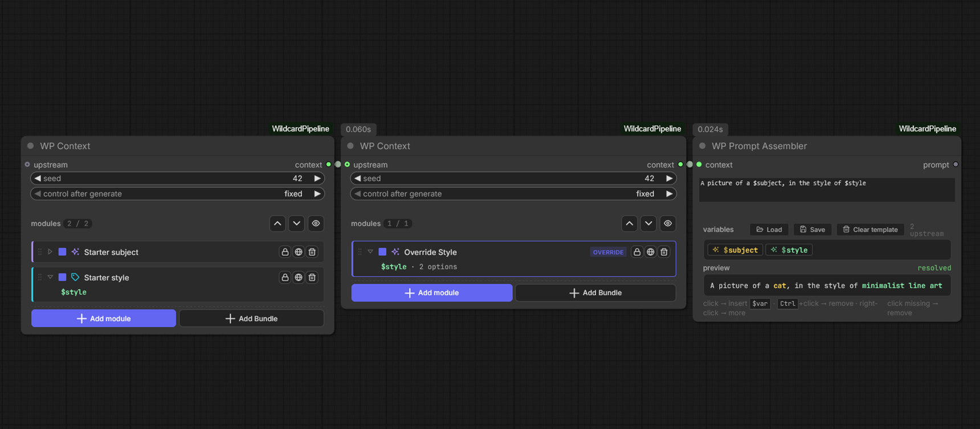
Task: Click sparkle icon beside Starter subject
Action: click(75, 252)
